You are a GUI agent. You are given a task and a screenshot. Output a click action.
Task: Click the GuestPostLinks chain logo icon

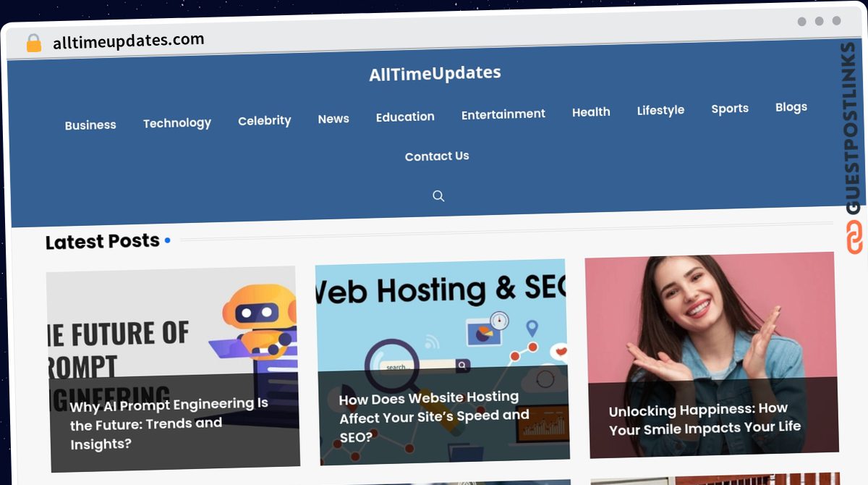[x=854, y=237]
